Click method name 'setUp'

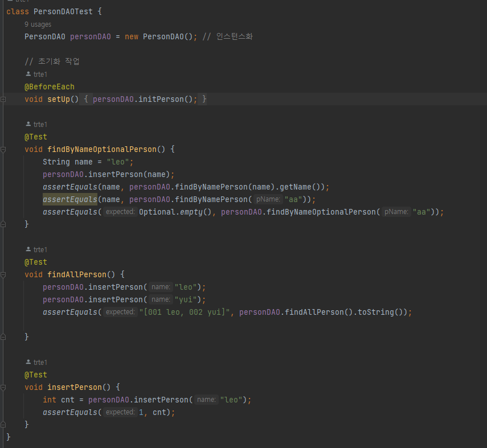(59, 100)
